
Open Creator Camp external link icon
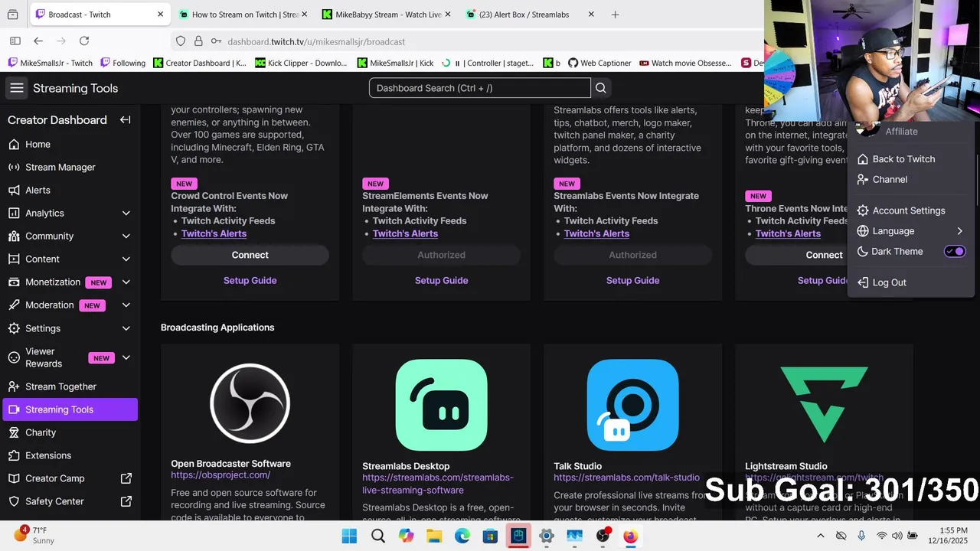126,478
